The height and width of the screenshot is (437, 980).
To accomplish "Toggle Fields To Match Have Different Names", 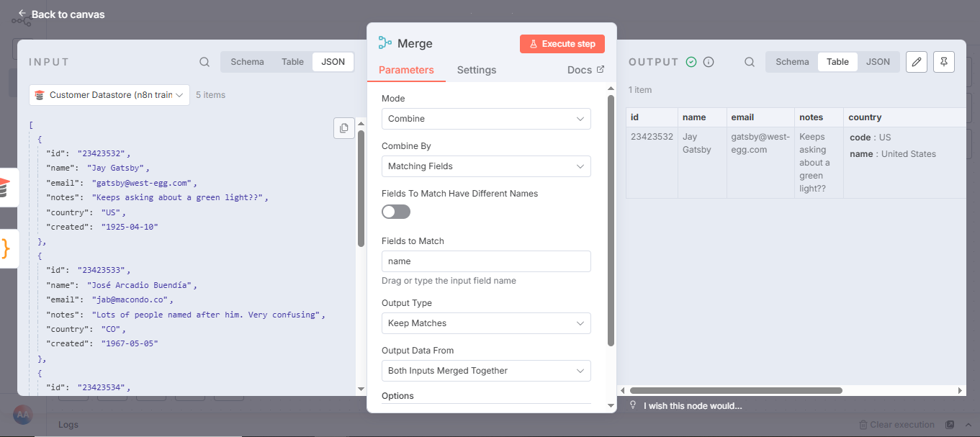I will [x=395, y=211].
